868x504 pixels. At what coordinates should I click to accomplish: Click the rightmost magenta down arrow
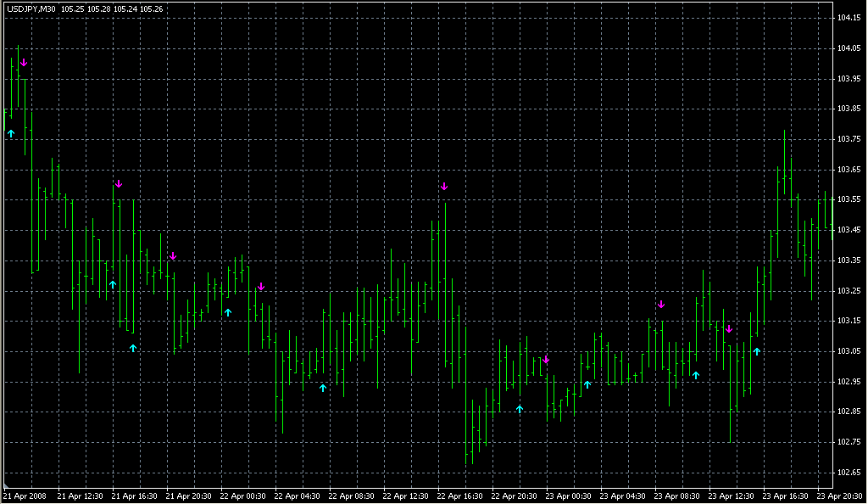pyautogui.click(x=728, y=328)
